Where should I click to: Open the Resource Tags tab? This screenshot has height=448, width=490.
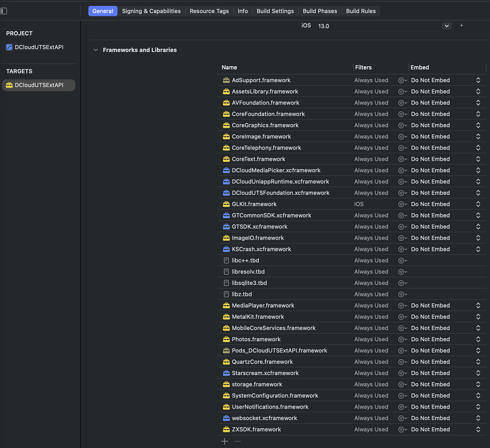point(209,11)
